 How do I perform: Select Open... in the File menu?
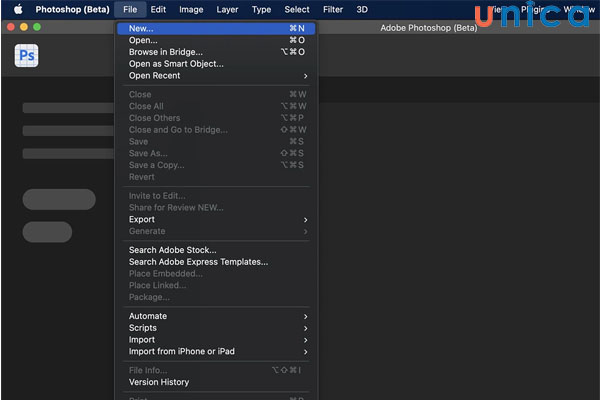143,40
